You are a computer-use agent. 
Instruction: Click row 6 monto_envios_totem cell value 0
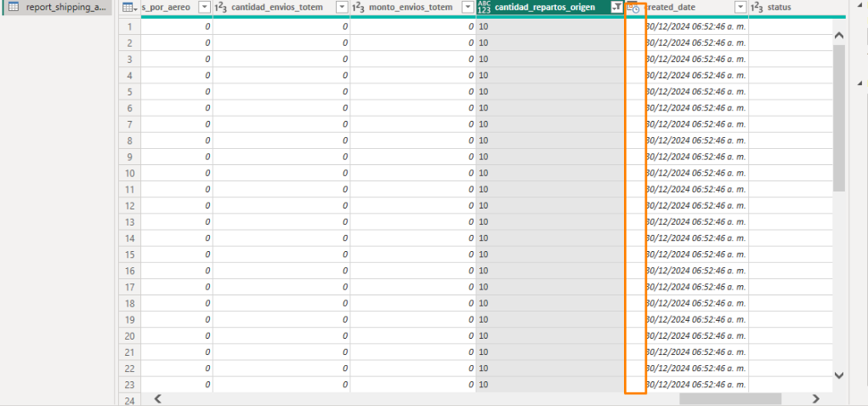[413, 108]
